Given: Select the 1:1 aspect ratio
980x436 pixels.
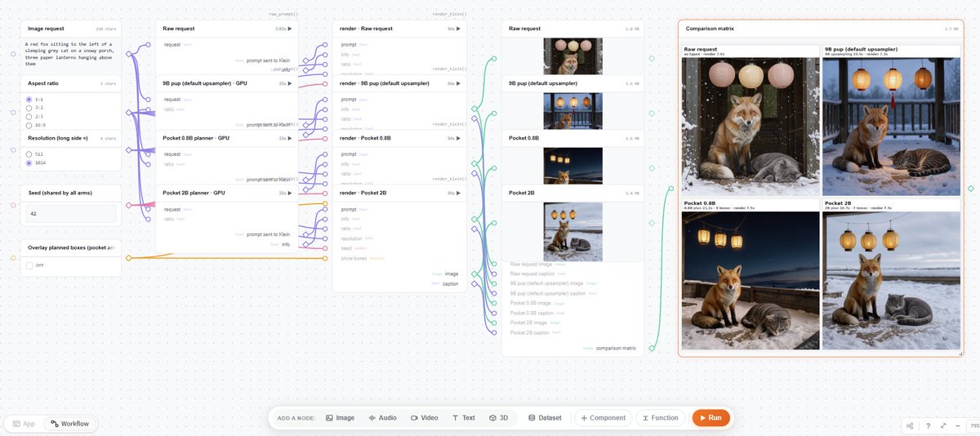Looking at the screenshot, I should (29, 99).
